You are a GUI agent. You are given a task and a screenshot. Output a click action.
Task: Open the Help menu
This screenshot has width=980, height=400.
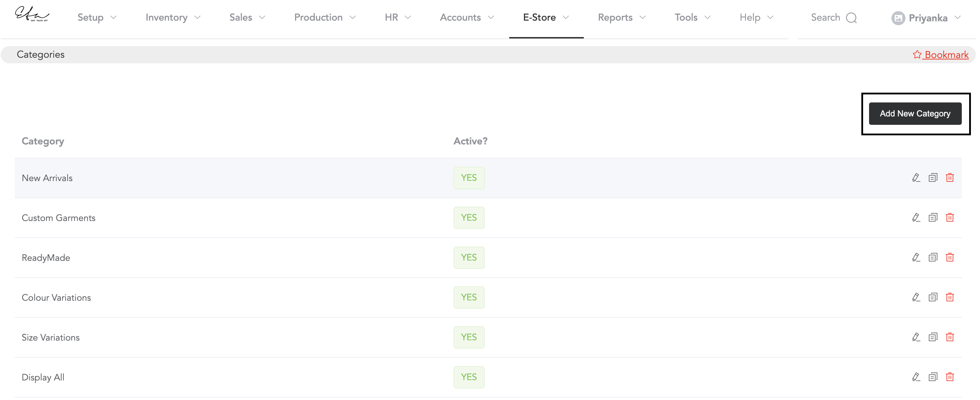[x=756, y=17]
